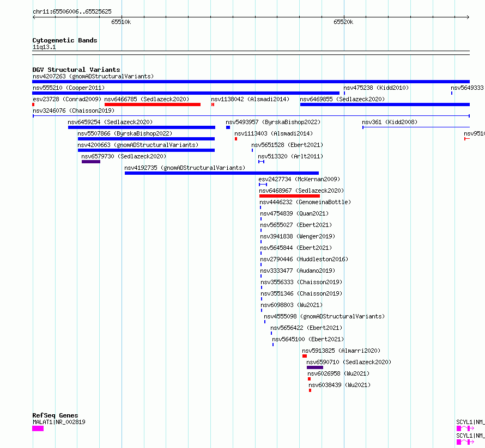Click the esv23728 (Conrad2009) label
485x448 pixels.
[x=67, y=99]
